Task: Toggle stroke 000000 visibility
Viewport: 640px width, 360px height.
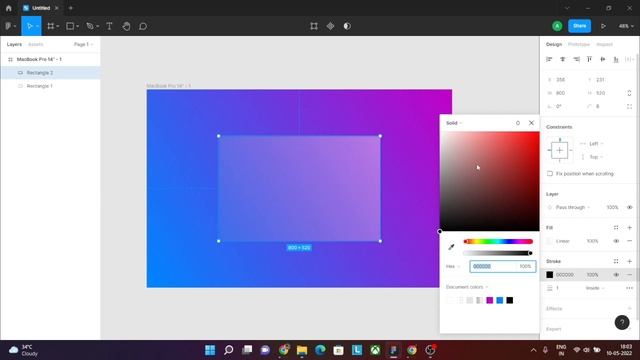Action: [x=616, y=275]
